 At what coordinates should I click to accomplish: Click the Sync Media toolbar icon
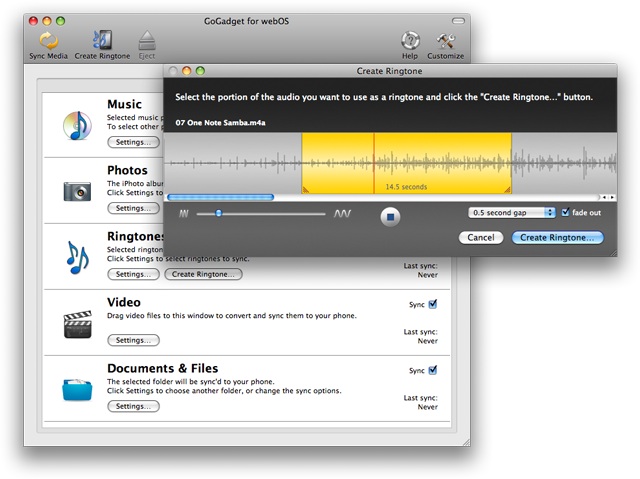coord(48,41)
